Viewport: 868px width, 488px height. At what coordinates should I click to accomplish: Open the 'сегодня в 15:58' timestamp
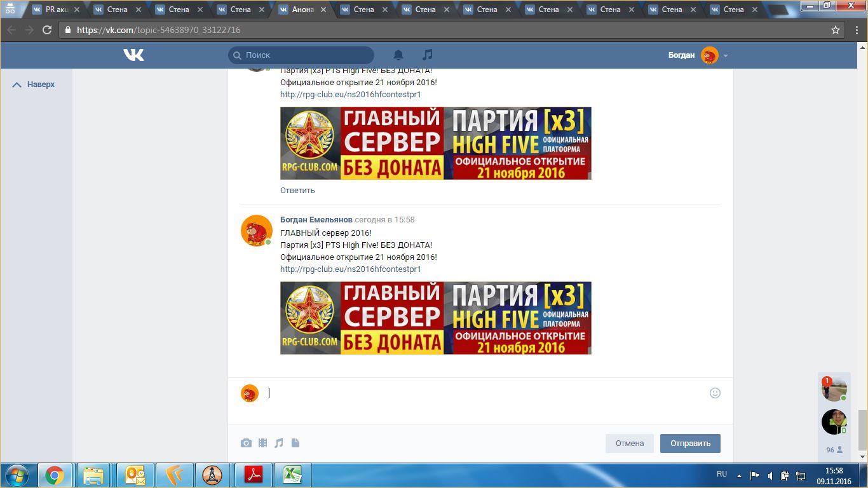coord(384,220)
